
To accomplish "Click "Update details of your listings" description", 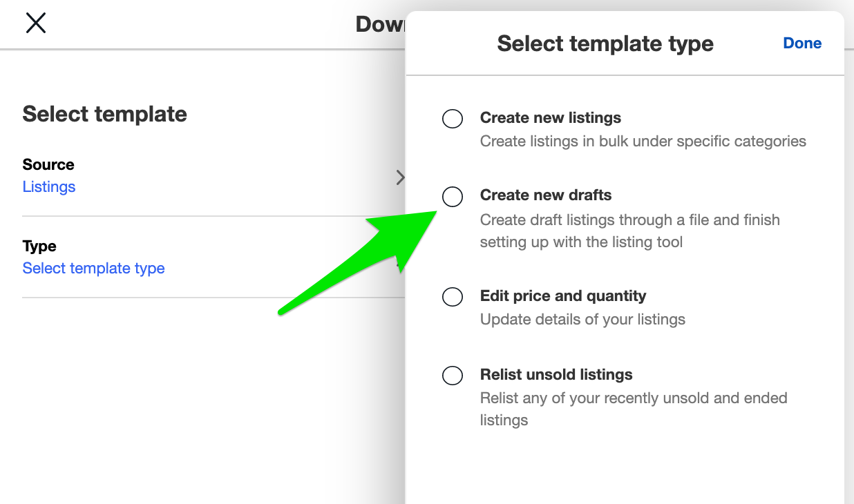I will (582, 319).
